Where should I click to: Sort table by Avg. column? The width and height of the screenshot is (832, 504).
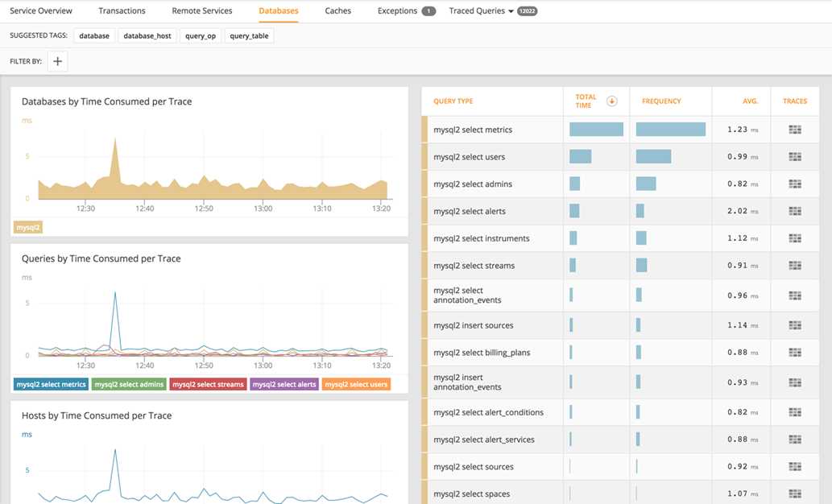pos(751,101)
